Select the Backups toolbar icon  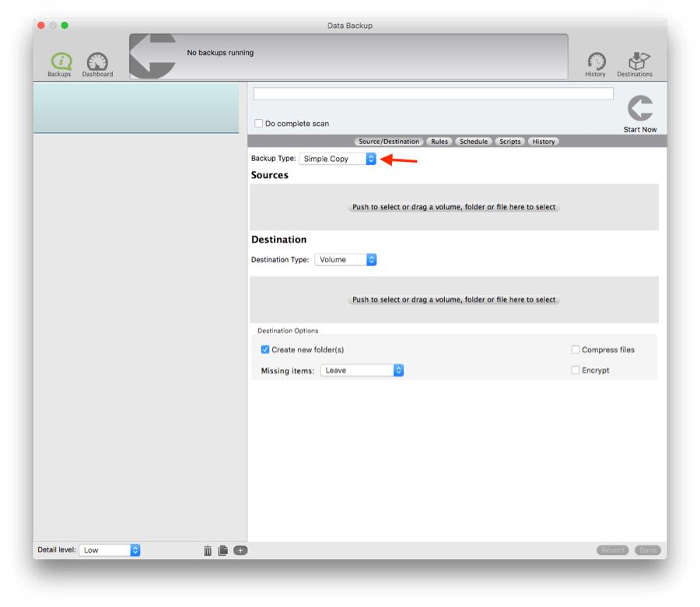(x=58, y=62)
